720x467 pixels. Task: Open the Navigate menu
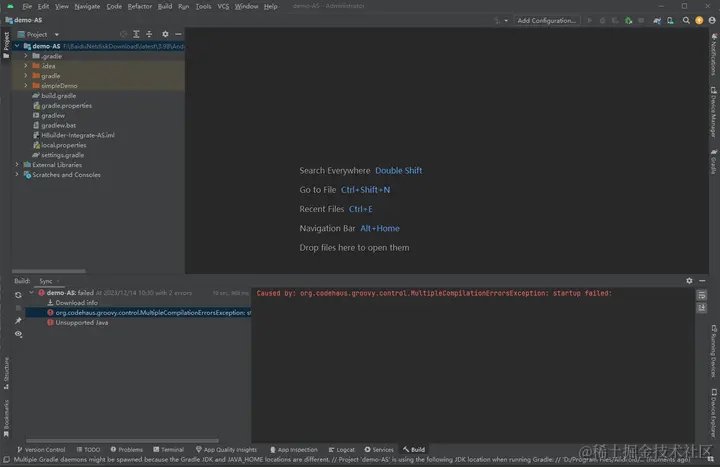pos(87,6)
